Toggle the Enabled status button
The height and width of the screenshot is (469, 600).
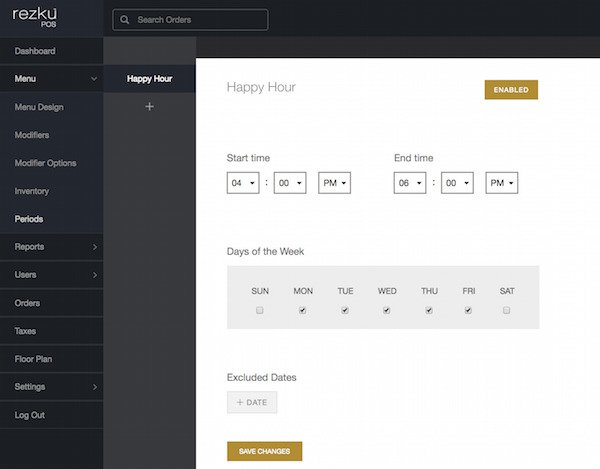click(x=511, y=90)
